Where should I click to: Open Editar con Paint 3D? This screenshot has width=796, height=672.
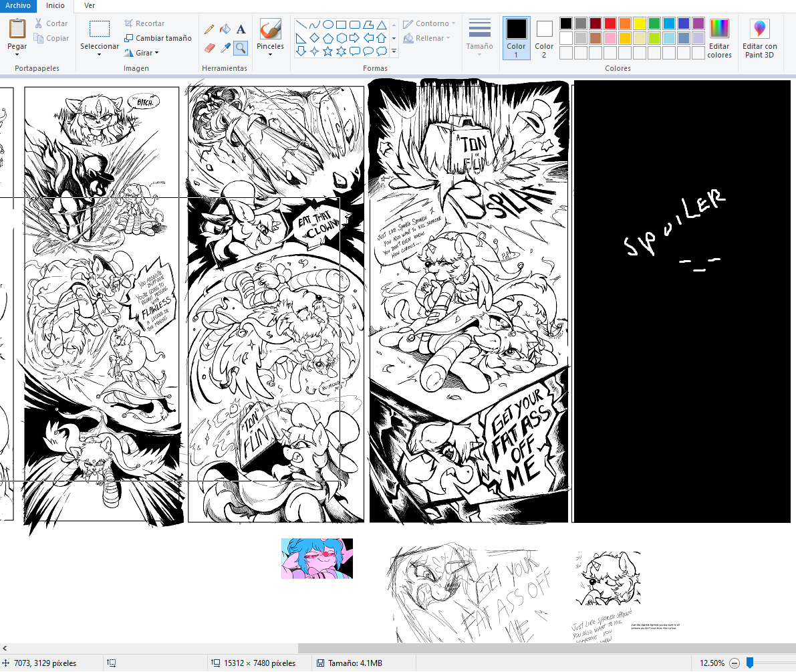(759, 38)
